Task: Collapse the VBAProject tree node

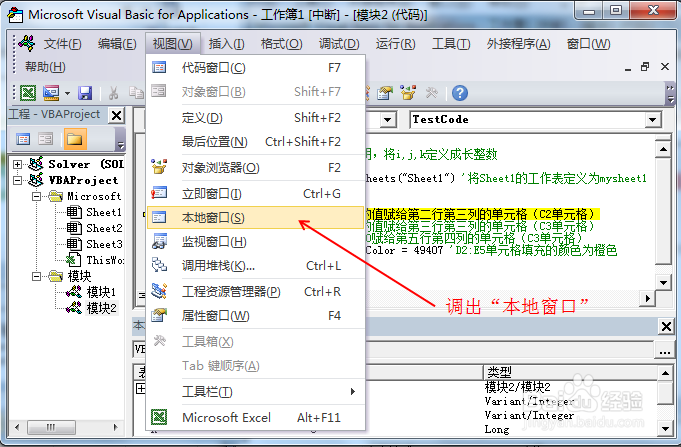Action: [17, 180]
